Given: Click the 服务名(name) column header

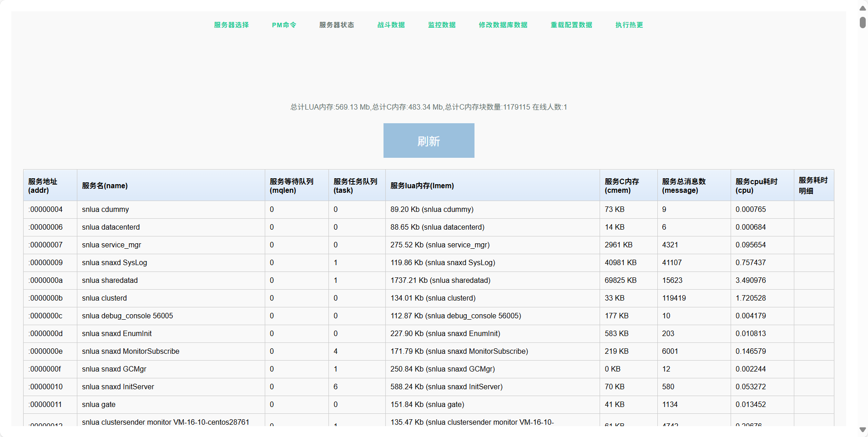Looking at the screenshot, I should pos(105,186).
